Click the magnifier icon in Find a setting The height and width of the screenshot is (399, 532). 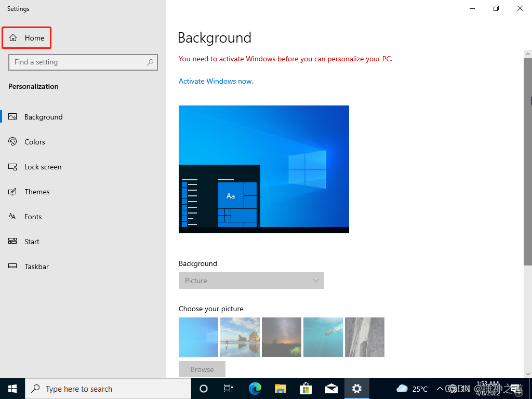150,62
